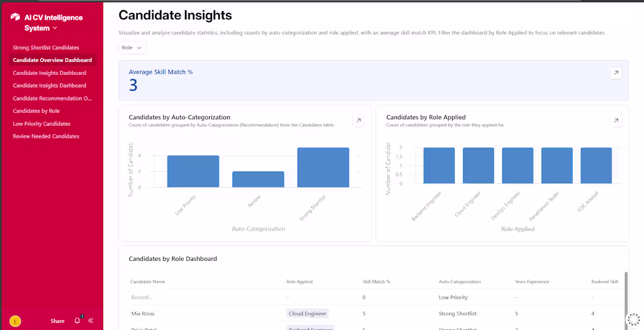The width and height of the screenshot is (644, 330).
Task: Click the Share button
Action: [x=57, y=321]
